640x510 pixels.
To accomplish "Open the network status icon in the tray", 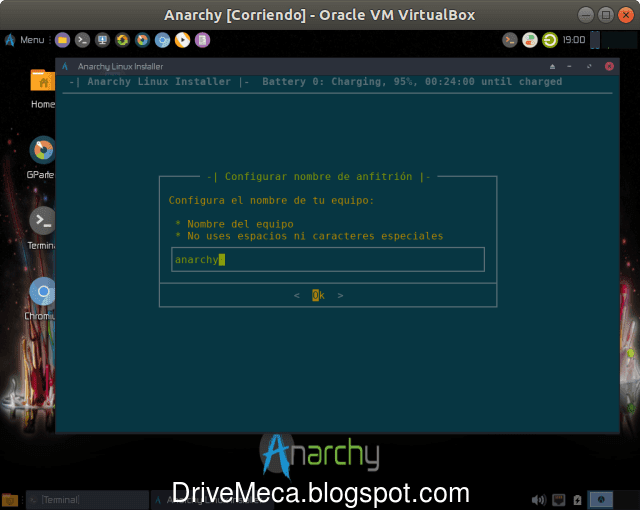I will click(x=558, y=500).
